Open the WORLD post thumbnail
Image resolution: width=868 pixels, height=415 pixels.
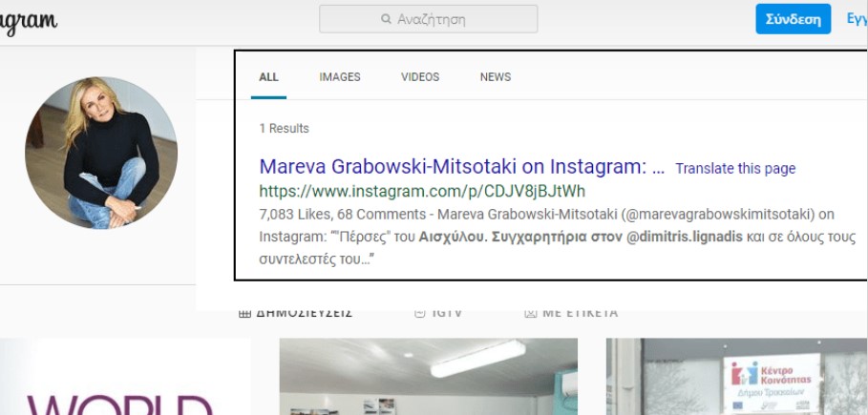[x=125, y=377]
